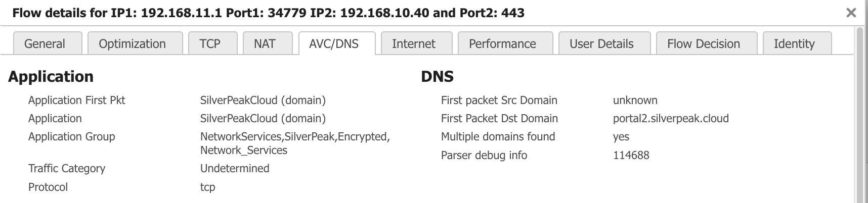
Task: Click the Traffic Category Undetermined value
Action: pos(235,169)
